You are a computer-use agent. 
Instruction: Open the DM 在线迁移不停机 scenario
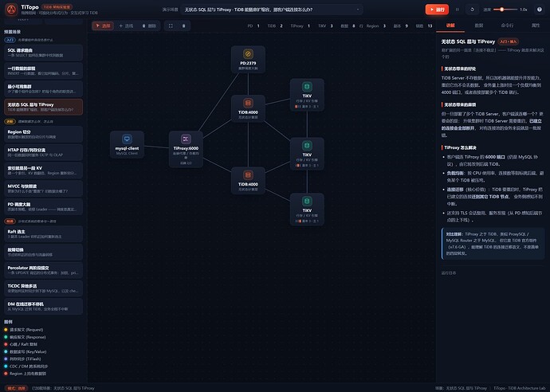click(44, 307)
